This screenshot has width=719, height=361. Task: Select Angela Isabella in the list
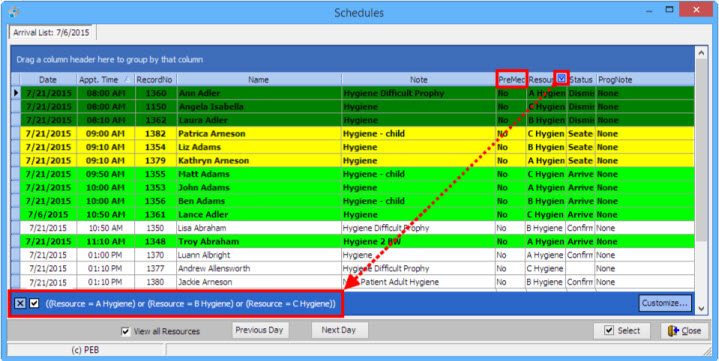[x=211, y=107]
